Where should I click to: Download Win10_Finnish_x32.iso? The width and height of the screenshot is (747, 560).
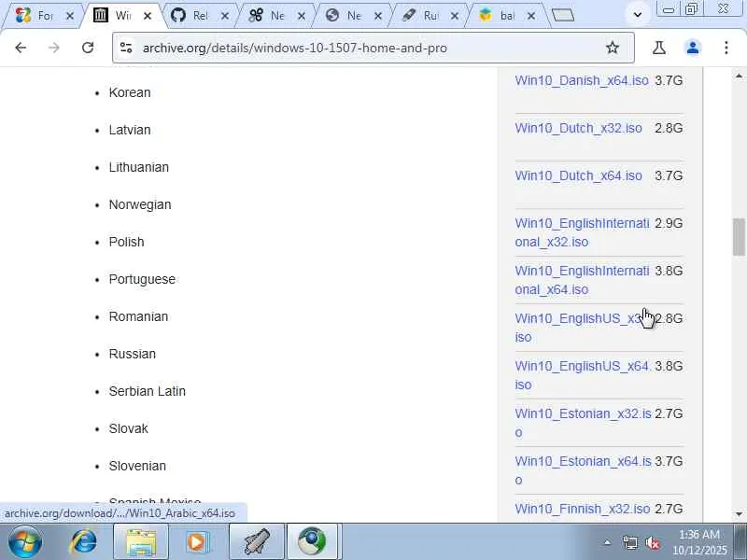click(582, 509)
